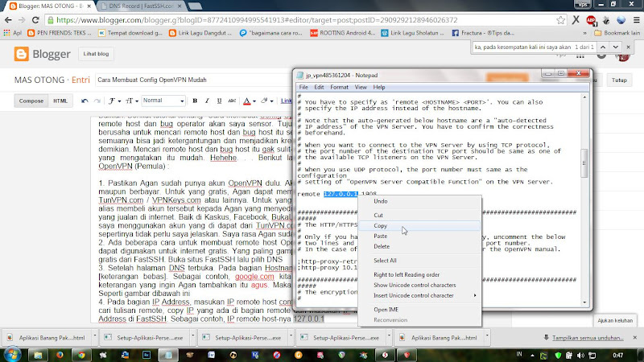
Task: Click Tampilkan semua unduhan link
Action: (588, 338)
